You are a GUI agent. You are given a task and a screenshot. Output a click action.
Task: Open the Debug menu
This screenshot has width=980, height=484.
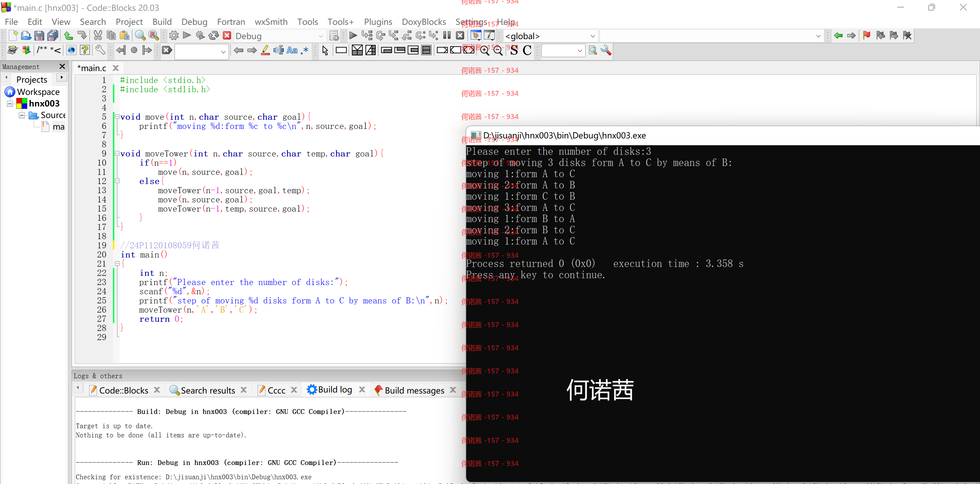point(194,22)
